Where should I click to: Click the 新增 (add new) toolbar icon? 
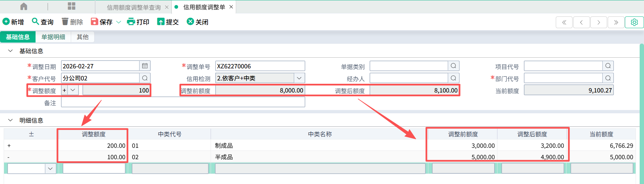pos(6,22)
